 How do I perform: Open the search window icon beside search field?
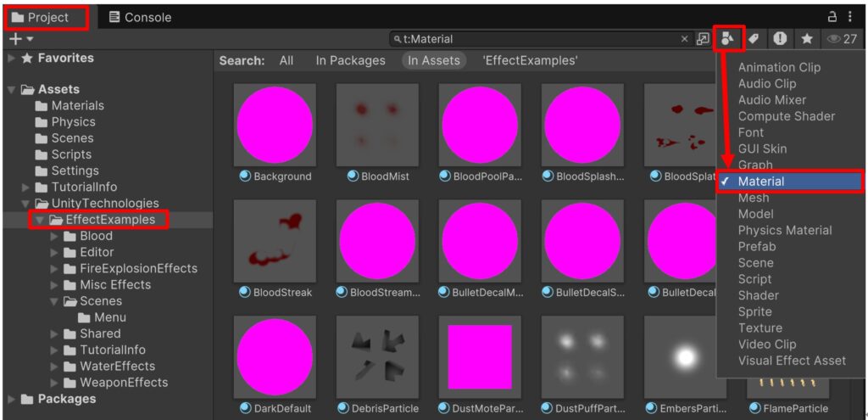703,39
